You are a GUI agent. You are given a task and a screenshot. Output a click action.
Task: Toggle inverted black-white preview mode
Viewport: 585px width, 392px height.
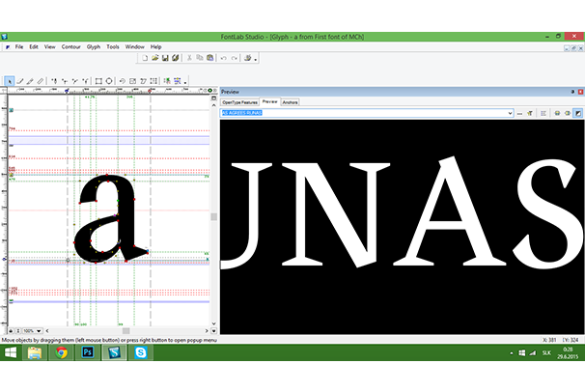pyautogui.click(x=577, y=113)
